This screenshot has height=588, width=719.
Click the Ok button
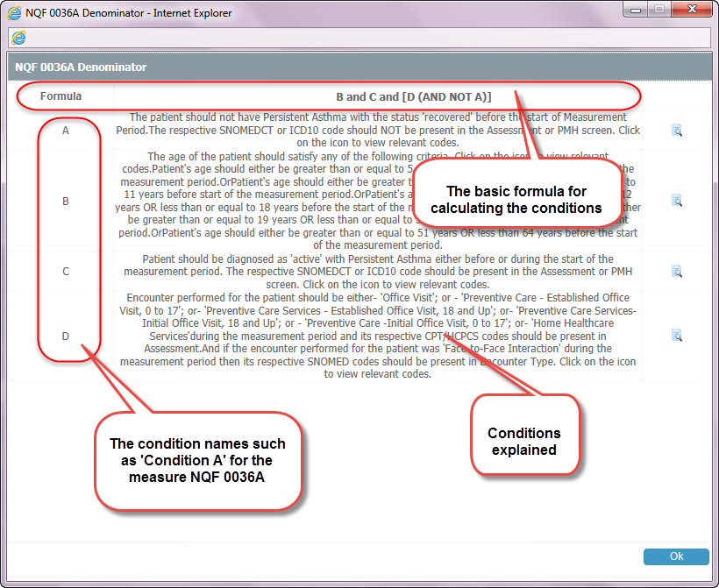(x=676, y=556)
